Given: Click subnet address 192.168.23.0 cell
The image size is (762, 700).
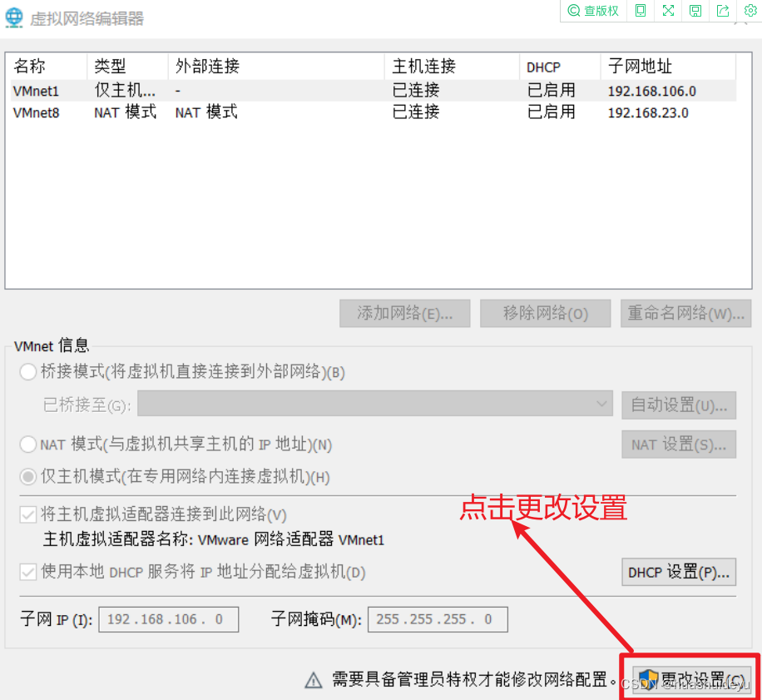Looking at the screenshot, I should click(648, 112).
